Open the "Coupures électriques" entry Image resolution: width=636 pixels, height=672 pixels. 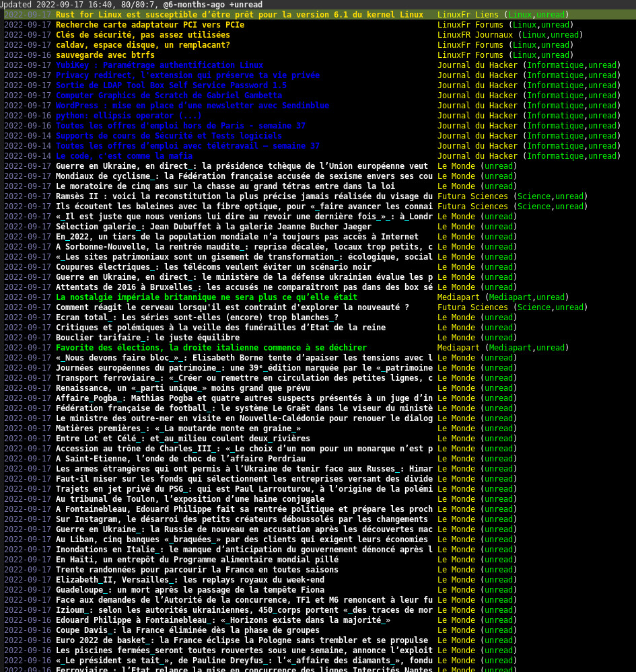coord(213,266)
